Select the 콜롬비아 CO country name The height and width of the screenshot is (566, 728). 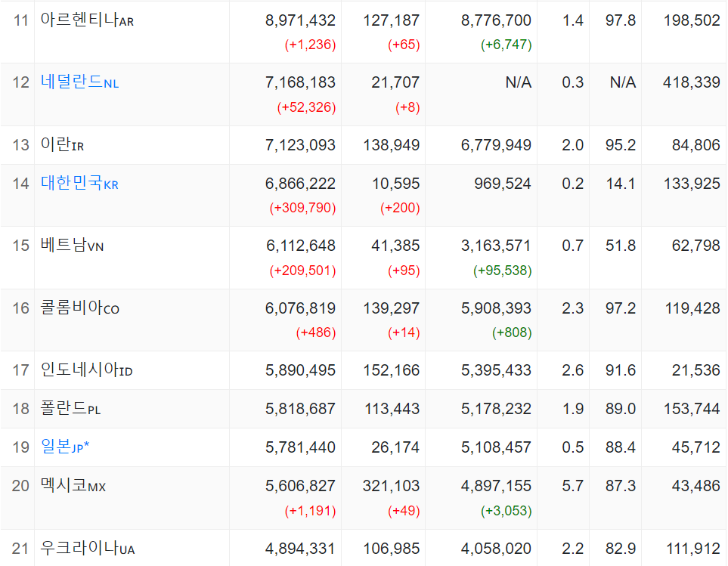80,308
